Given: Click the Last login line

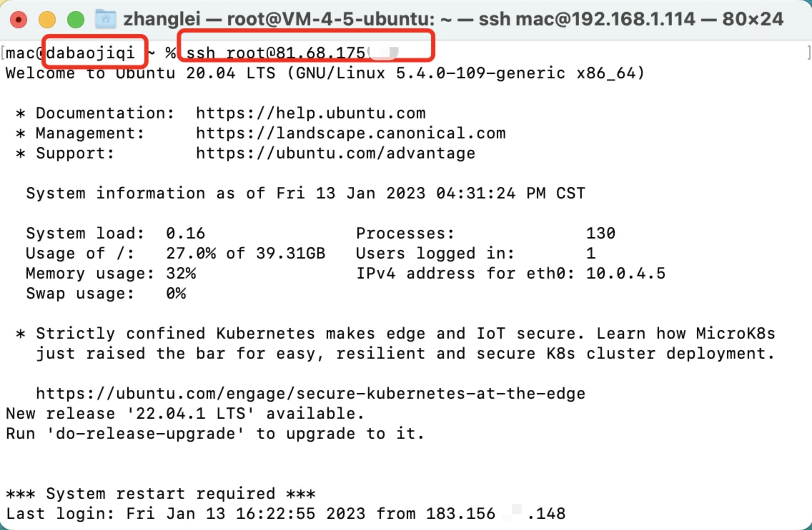Looking at the screenshot, I should click(286, 514).
